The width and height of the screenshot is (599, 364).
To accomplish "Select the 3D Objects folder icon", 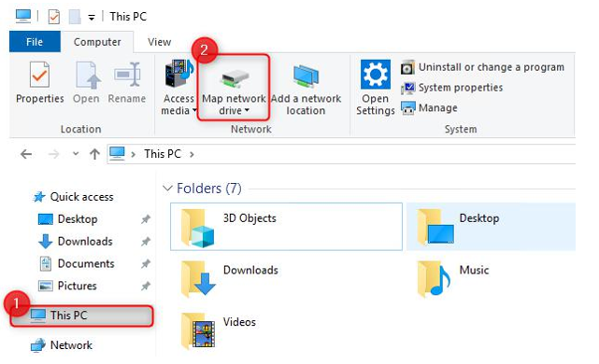I will pyautogui.click(x=197, y=228).
